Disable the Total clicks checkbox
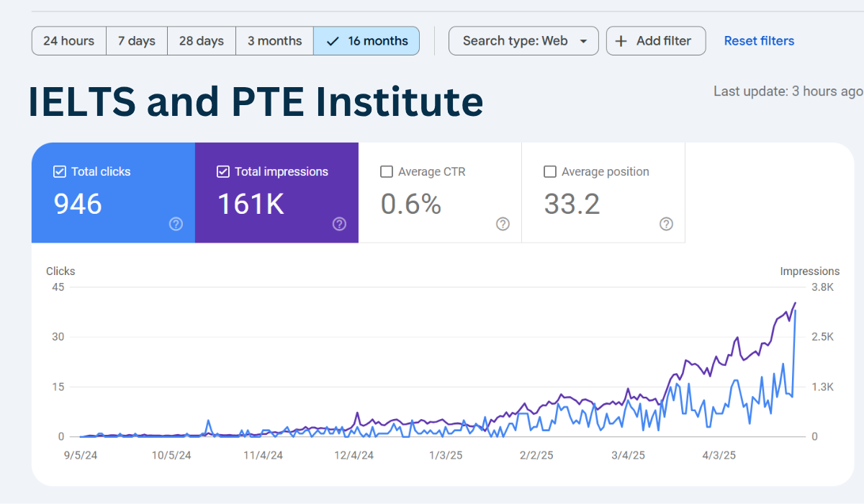Viewport: 864px width, 504px height. tap(60, 171)
